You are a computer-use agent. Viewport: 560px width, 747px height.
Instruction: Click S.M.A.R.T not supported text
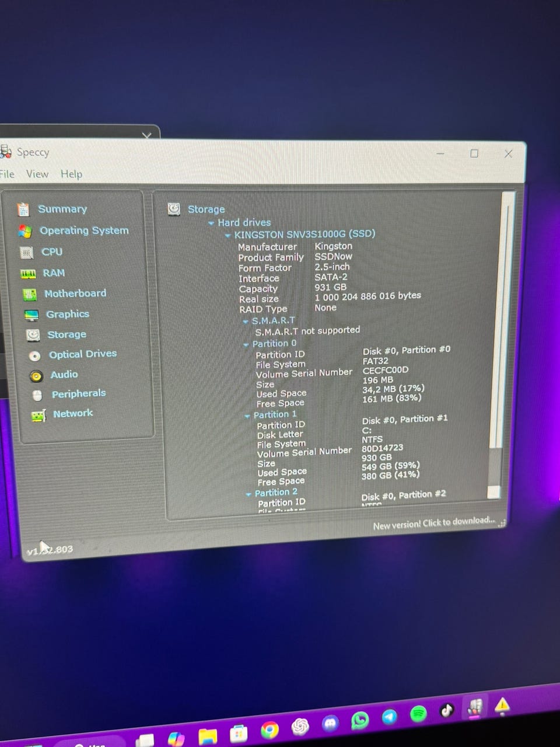307,331
